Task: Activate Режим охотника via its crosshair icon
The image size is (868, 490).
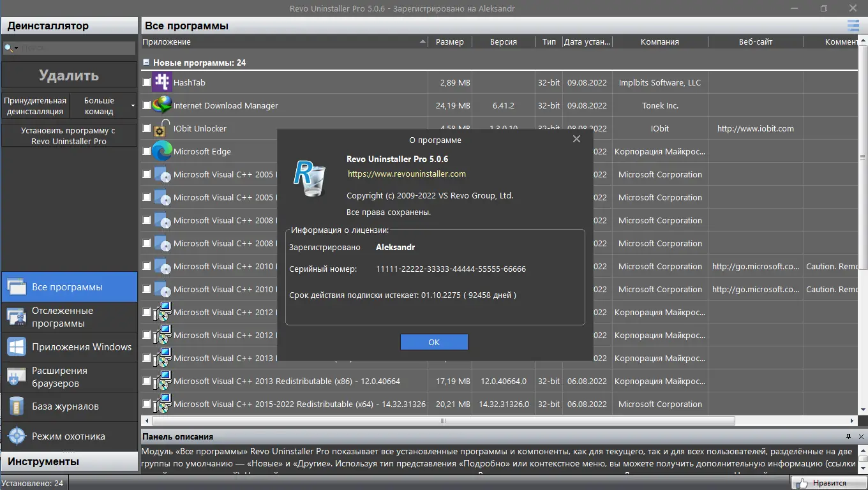Action: 16,436
